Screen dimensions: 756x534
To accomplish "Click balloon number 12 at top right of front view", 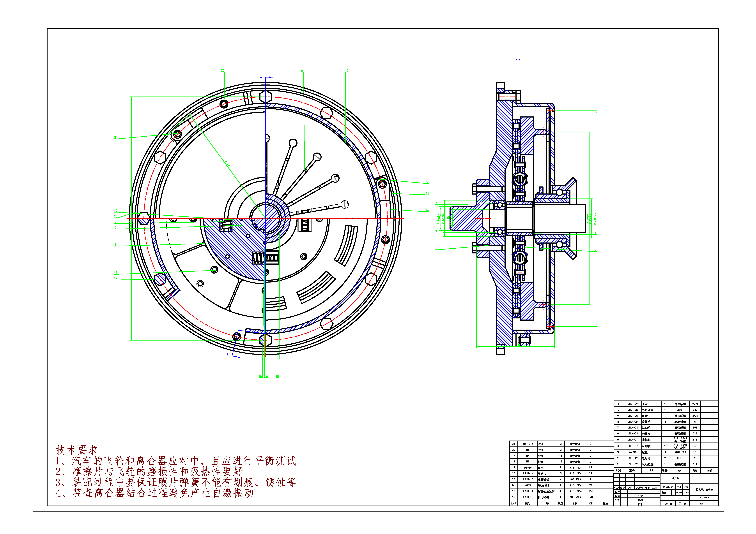I will 347,71.
